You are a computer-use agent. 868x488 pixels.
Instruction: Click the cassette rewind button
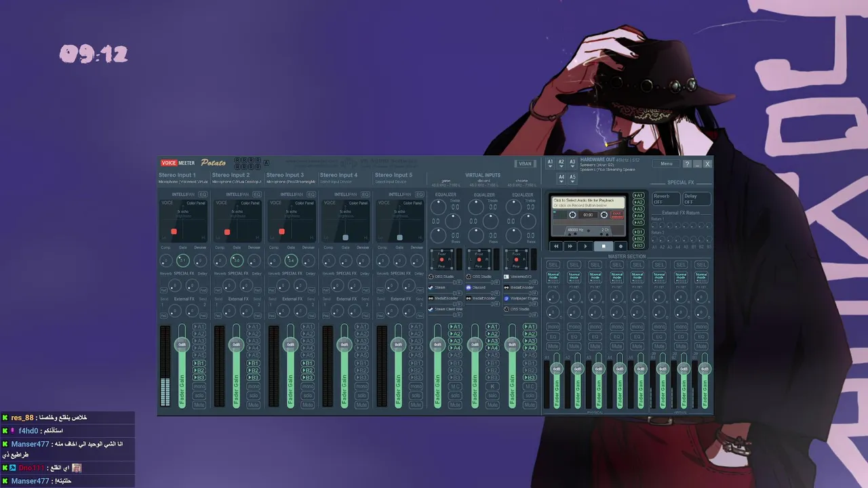click(557, 246)
